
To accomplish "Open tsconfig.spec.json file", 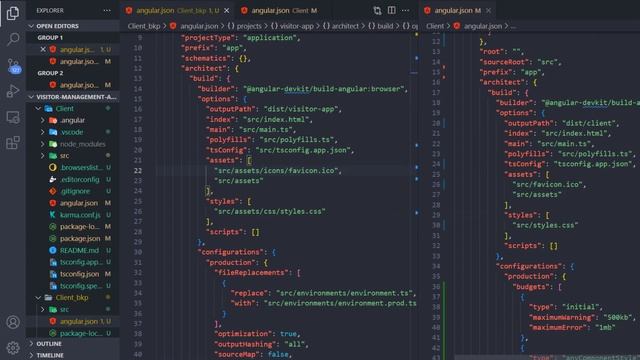I will (x=73, y=286).
